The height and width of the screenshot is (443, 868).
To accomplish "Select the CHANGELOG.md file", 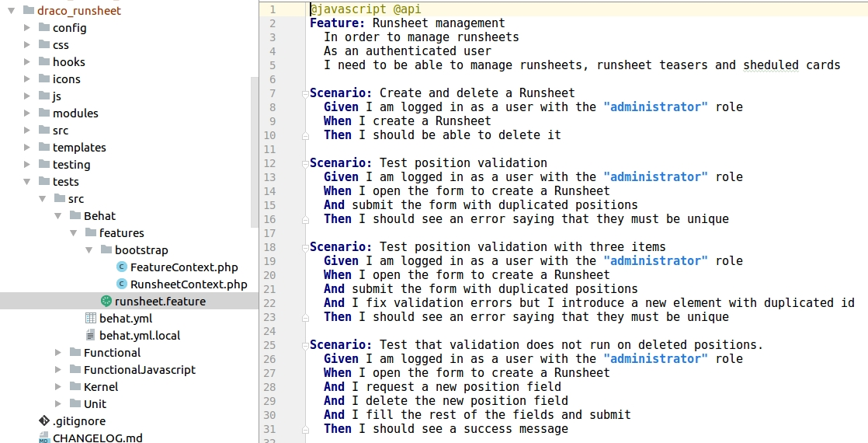I will coord(97,438).
